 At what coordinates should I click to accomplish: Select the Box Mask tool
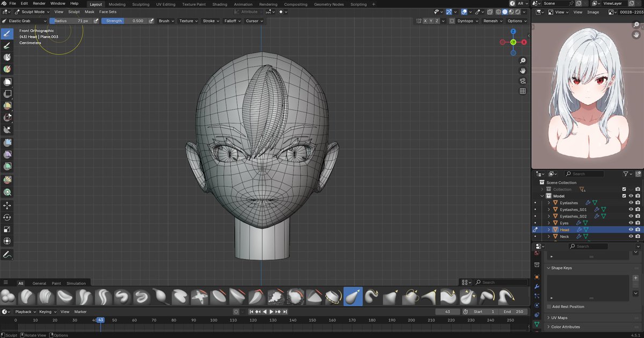coord(8,82)
